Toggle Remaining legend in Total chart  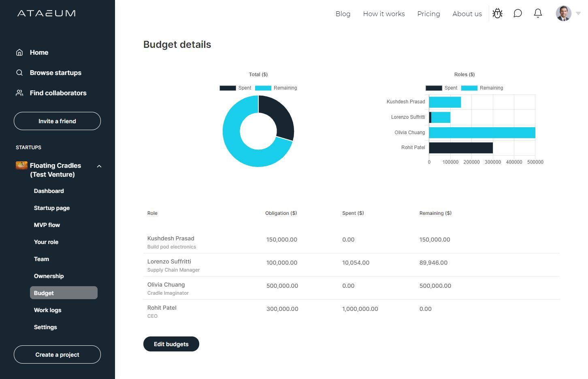(x=276, y=88)
